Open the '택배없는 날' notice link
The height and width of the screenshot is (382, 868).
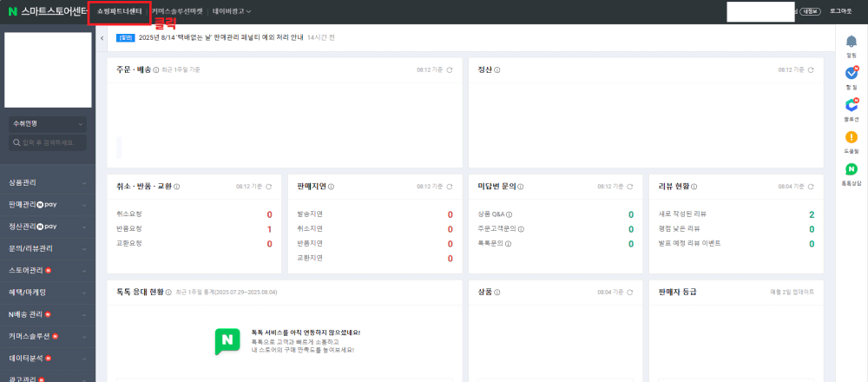click(220, 37)
